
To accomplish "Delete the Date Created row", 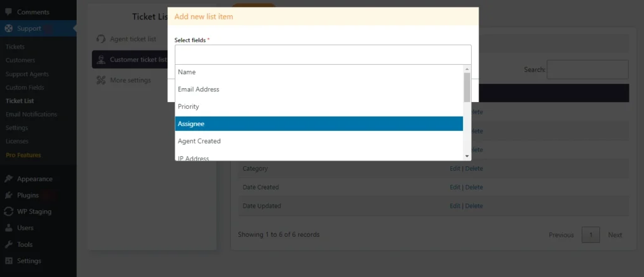I will click(474, 187).
